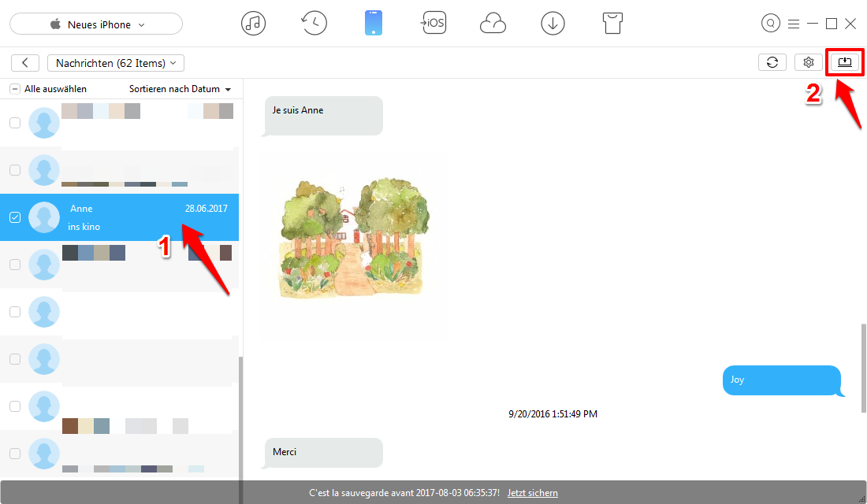This screenshot has height=504, width=867.
Task: Click the Joy message bubble
Action: pyautogui.click(x=783, y=380)
